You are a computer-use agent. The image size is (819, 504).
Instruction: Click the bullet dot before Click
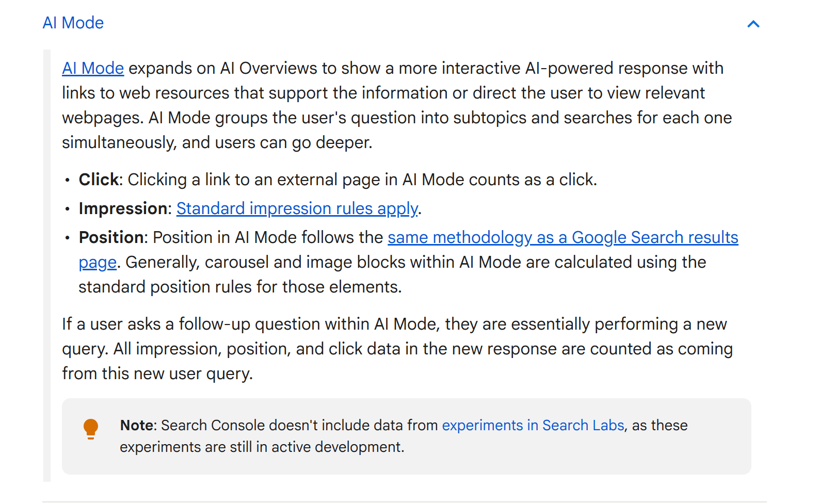[68, 180]
